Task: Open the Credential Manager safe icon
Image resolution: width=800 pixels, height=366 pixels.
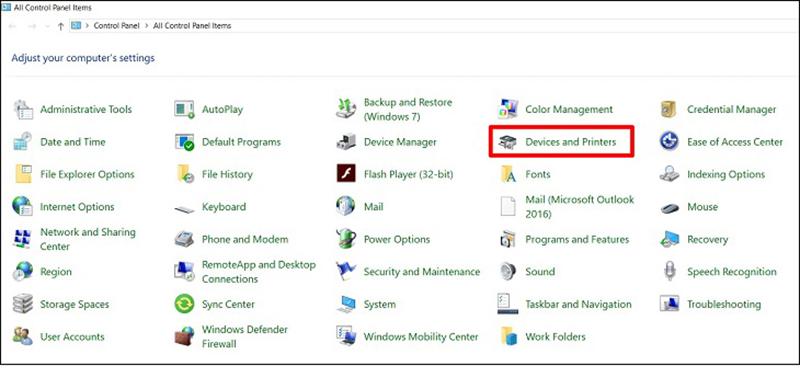Action: click(669, 109)
